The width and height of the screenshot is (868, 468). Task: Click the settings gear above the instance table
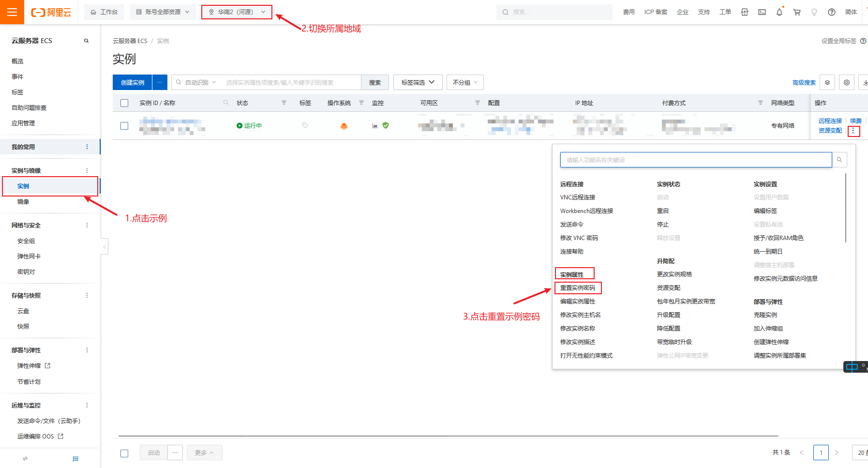847,82
